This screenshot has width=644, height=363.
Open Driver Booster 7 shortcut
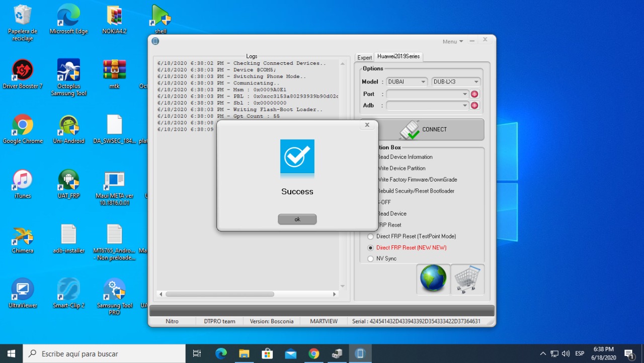click(x=23, y=74)
